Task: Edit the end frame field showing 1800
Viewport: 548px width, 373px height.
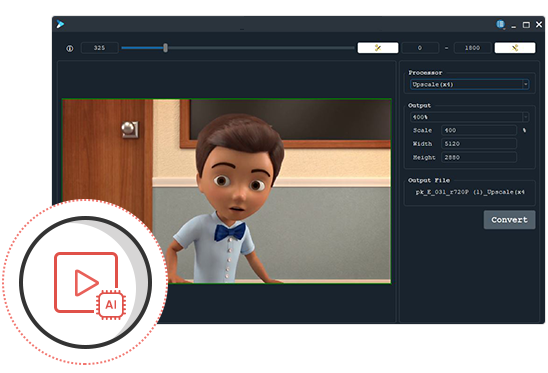Action: (472, 48)
